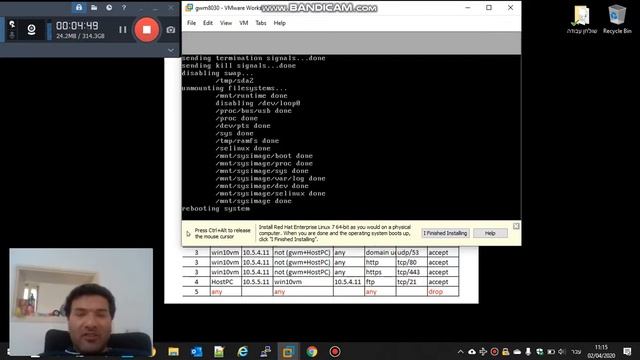Click inside the VM console screen
640x360 pixels.
(x=351, y=137)
